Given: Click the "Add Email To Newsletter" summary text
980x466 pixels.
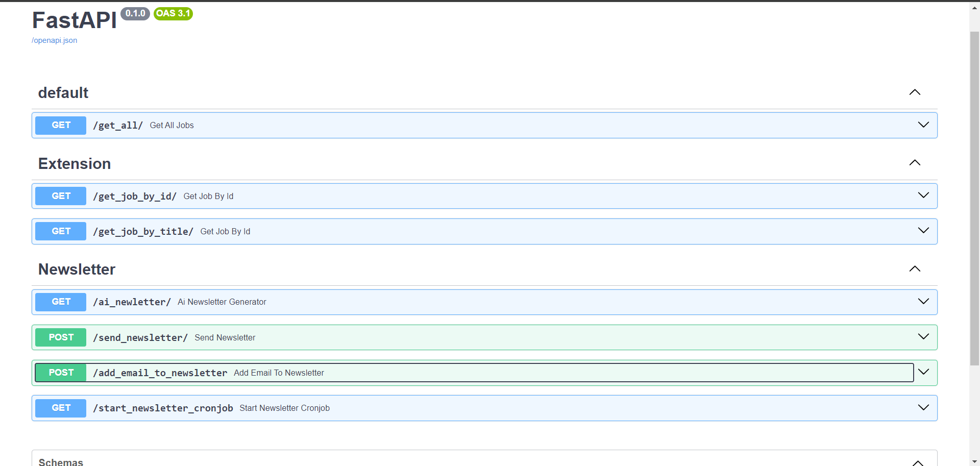Looking at the screenshot, I should tap(279, 373).
